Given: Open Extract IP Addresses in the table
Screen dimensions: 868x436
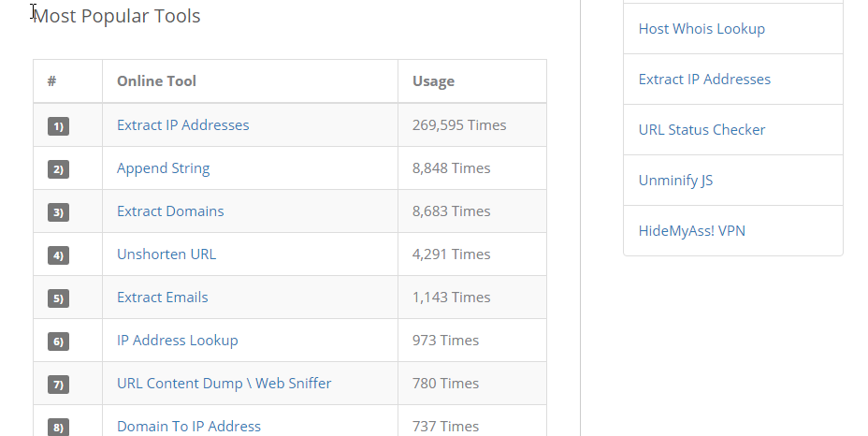Looking at the screenshot, I should click(x=182, y=125).
